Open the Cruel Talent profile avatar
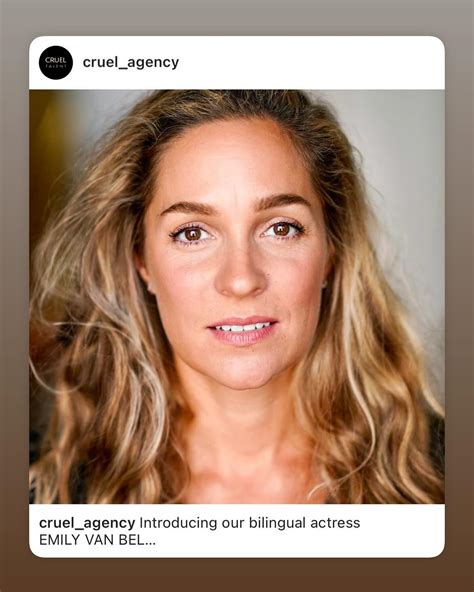This screenshot has height=592, width=474. (56, 63)
